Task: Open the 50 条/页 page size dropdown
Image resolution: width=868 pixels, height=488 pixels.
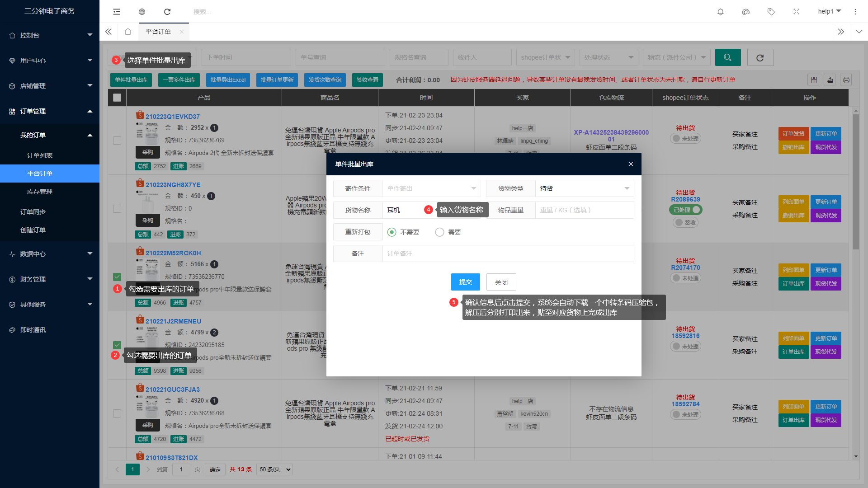Action: click(x=274, y=469)
